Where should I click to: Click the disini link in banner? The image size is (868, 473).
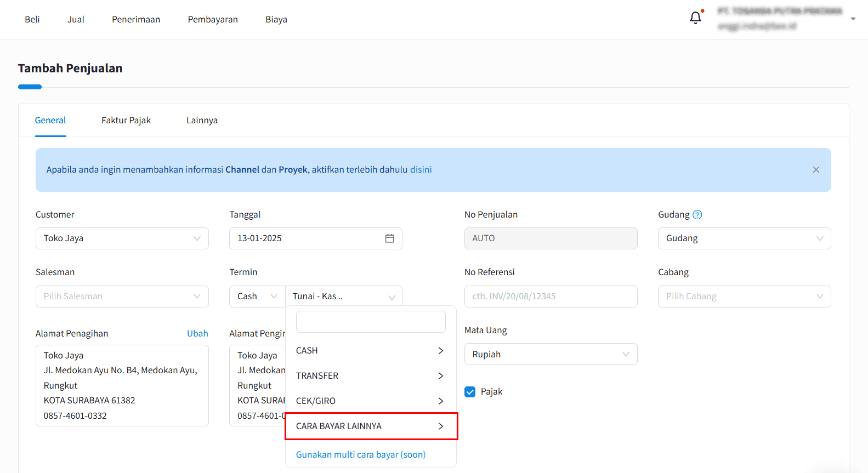[x=421, y=170]
